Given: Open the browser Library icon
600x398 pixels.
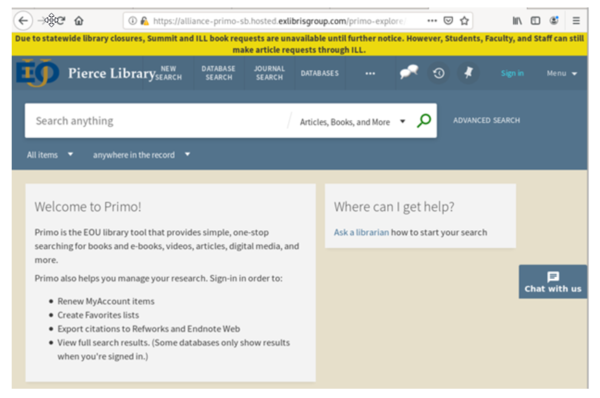Looking at the screenshot, I should pos(517,21).
